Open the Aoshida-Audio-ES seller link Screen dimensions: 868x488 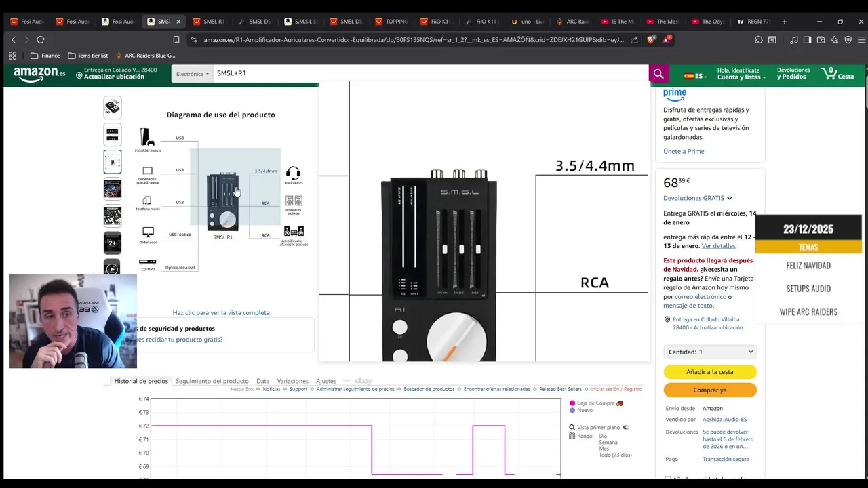[725, 420]
